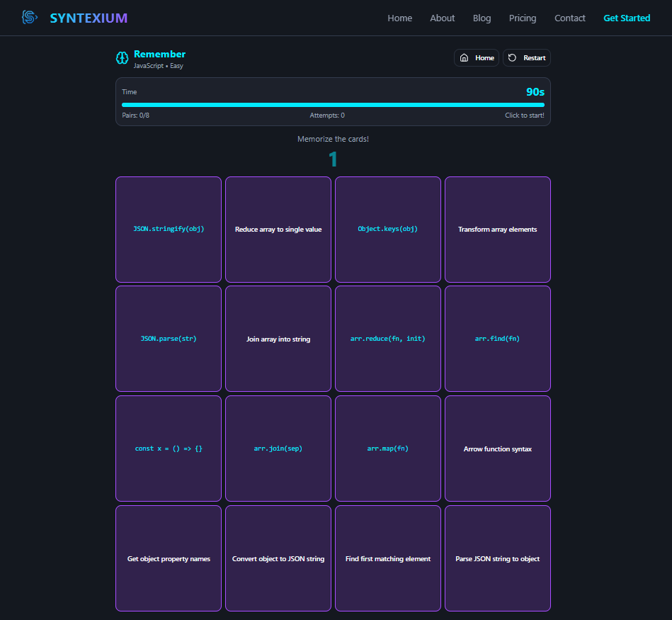The height and width of the screenshot is (620, 672).
Task: Pick the const x = () => {} card
Action: pyautogui.click(x=169, y=449)
